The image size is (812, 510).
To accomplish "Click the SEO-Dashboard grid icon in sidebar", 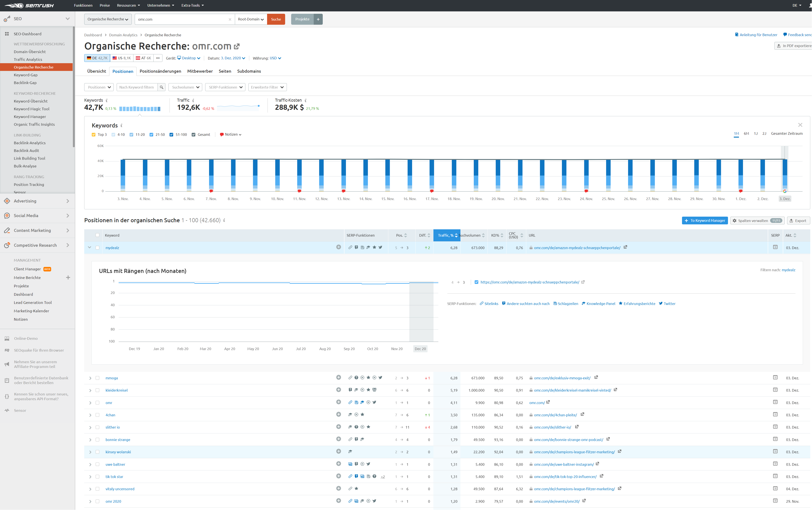I will 7,34.
